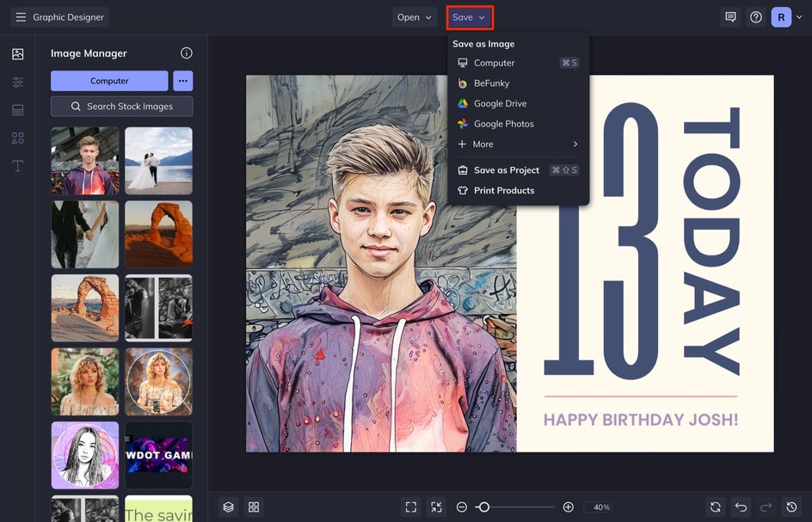Click the more options ellipsis button

[183, 81]
